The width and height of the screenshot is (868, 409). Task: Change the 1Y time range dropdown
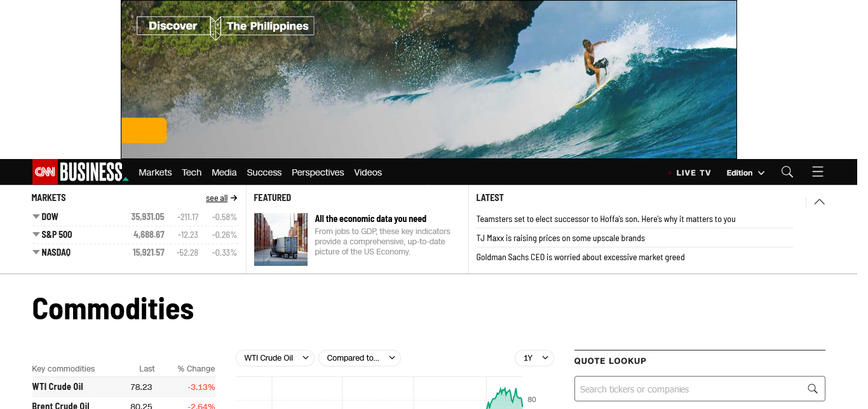pos(534,358)
